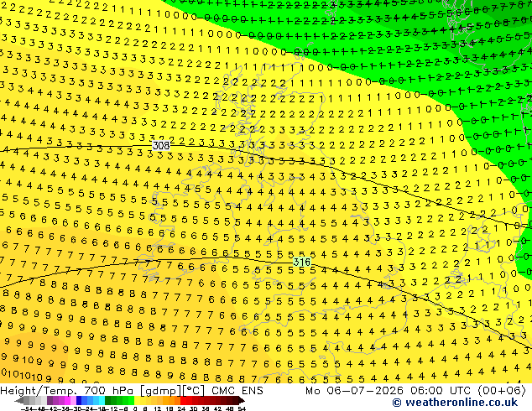
Task: Click the 308 contour height label
Action: point(161,145)
